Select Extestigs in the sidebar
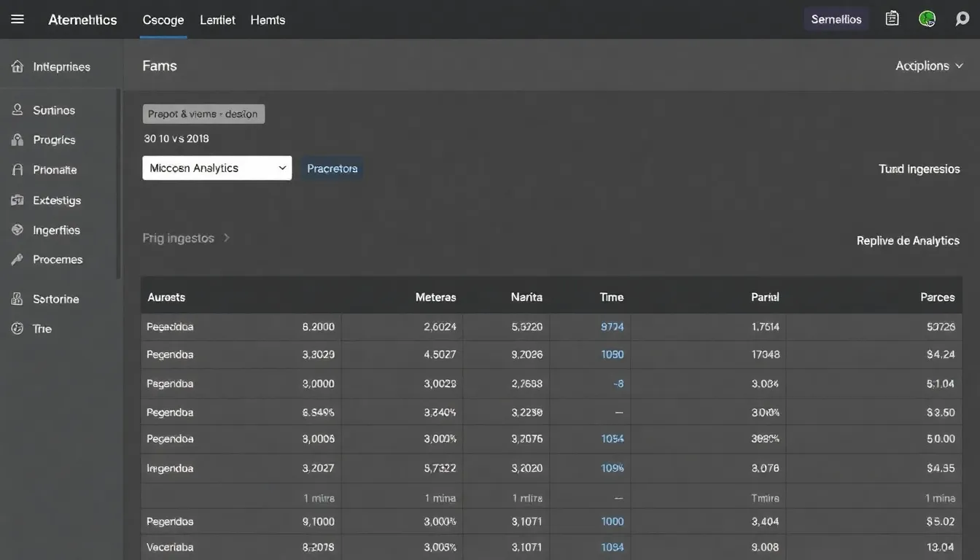980x560 pixels. point(57,200)
